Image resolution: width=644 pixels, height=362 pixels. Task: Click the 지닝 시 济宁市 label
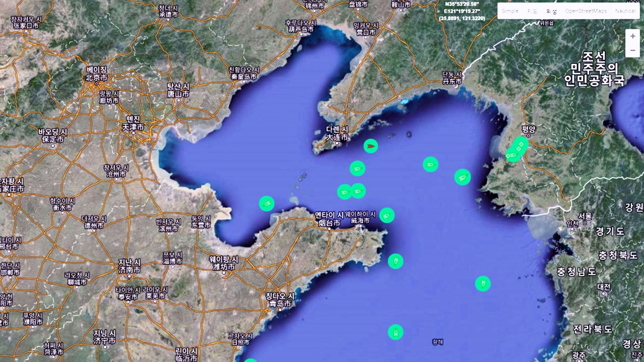[x=105, y=337]
